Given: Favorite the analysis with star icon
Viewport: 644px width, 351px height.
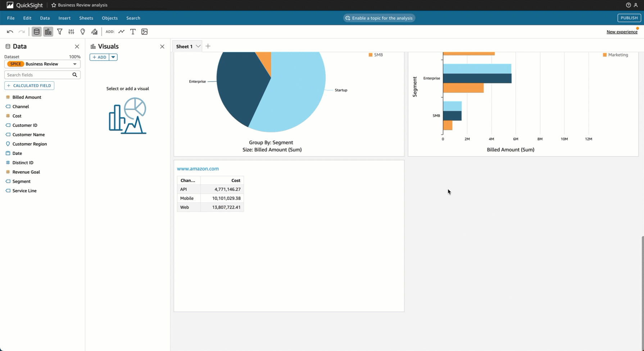Looking at the screenshot, I should (x=54, y=5).
